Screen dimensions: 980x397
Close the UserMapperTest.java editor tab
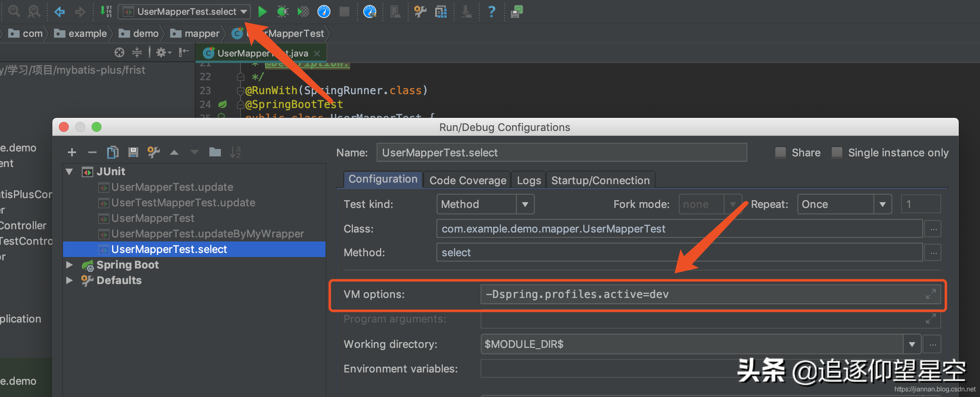point(317,54)
